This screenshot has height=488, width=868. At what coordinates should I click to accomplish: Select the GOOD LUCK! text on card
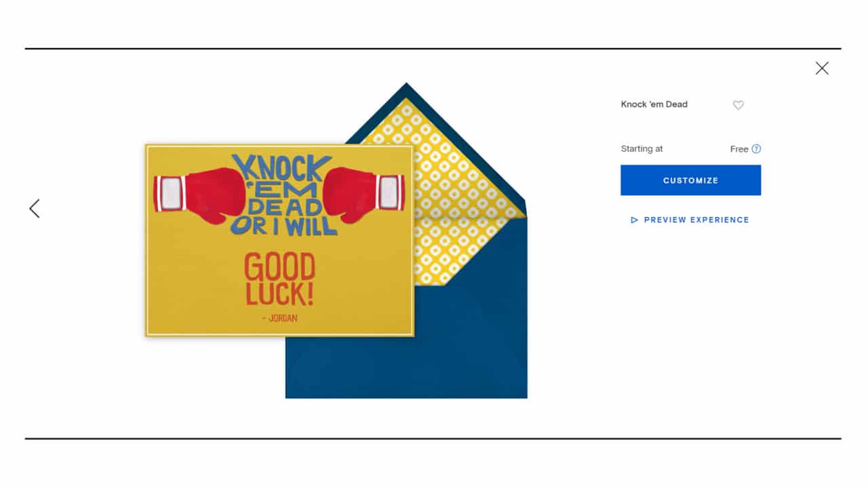pos(280,279)
